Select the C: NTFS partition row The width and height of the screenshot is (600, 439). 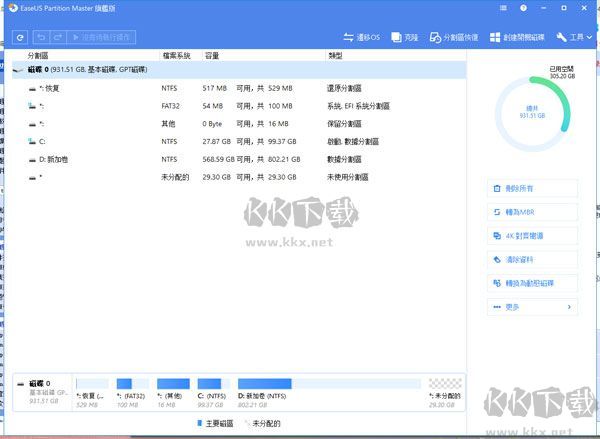click(x=239, y=142)
